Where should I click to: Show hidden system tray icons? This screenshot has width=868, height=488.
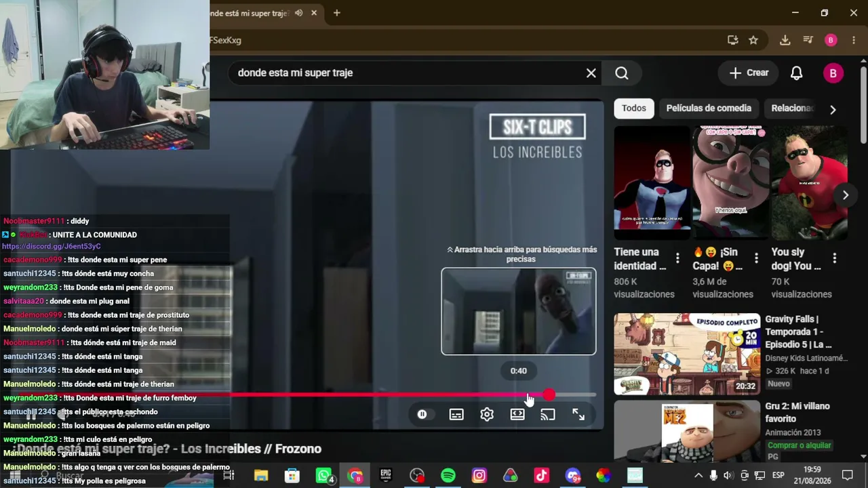698,475
